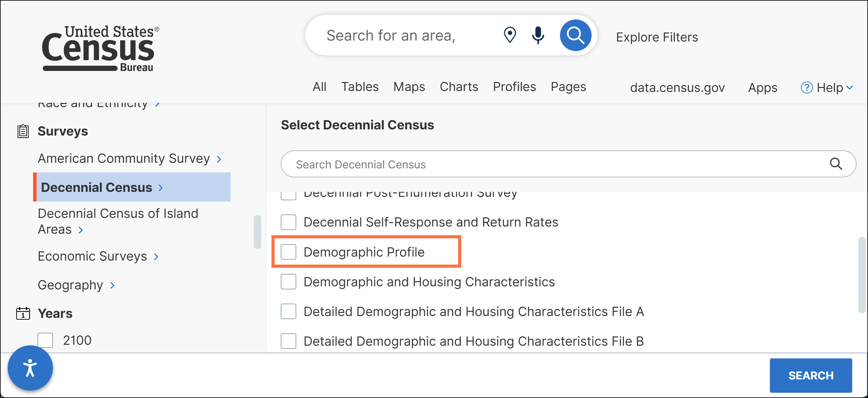Open the Help dropdown chevron

click(850, 88)
